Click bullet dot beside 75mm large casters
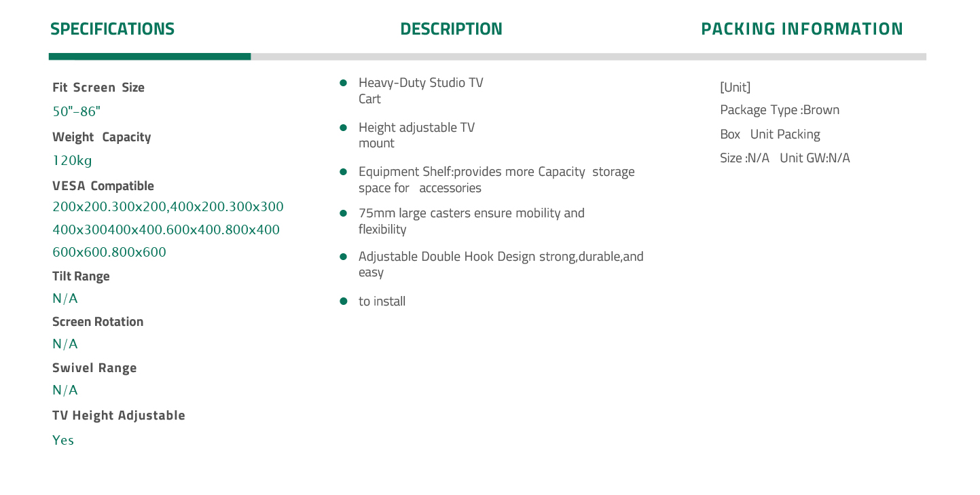Screen dimensions: 980x495 pyautogui.click(x=344, y=213)
